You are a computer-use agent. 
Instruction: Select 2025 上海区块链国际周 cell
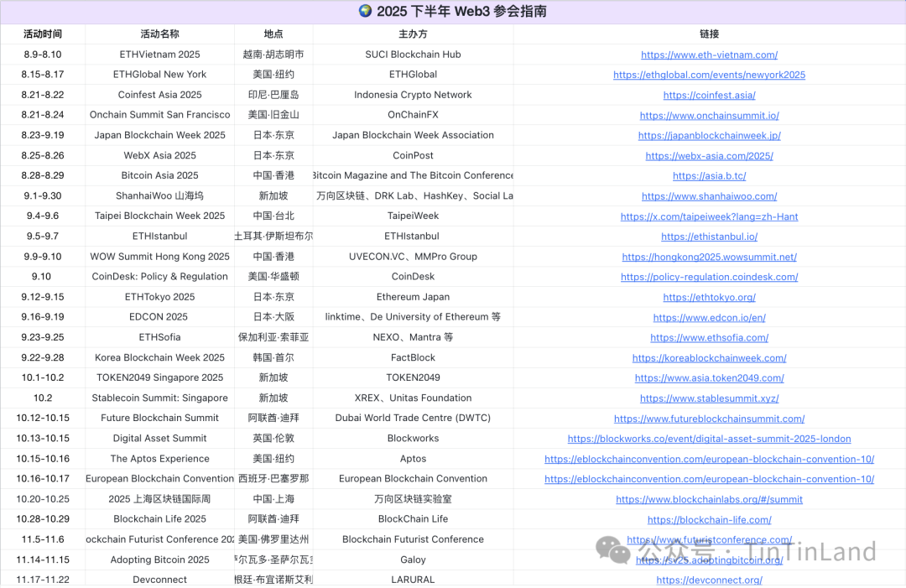click(160, 499)
